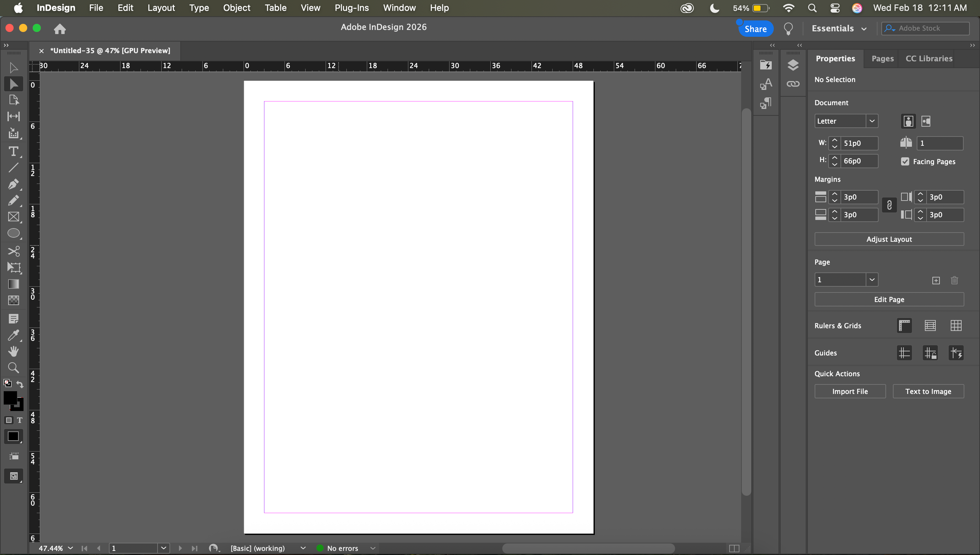
Task: Select the Type tool
Action: coord(13,151)
